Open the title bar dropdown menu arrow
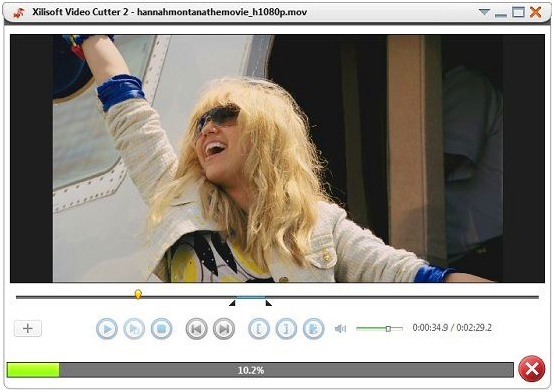 (x=484, y=12)
